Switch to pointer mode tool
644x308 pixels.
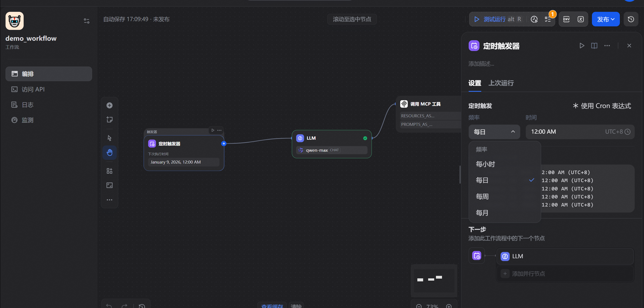(x=109, y=138)
